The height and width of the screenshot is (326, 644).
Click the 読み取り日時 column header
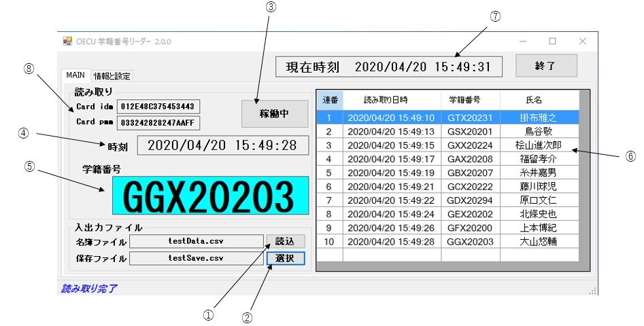(392, 100)
